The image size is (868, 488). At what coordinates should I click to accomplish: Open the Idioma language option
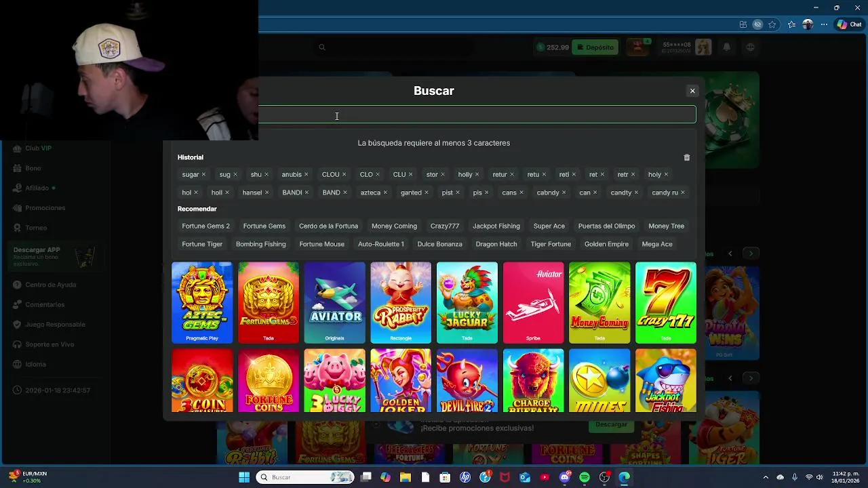35,365
